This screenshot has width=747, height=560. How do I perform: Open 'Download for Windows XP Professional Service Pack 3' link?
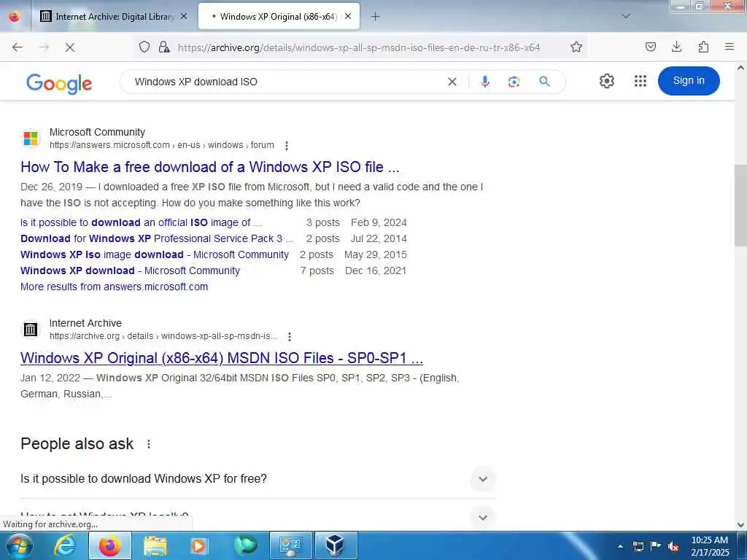click(157, 238)
